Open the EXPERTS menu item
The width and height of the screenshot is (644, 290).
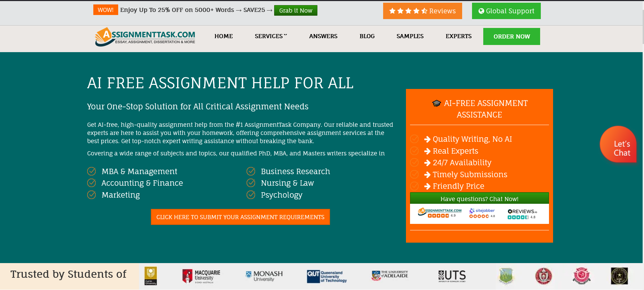tap(459, 36)
